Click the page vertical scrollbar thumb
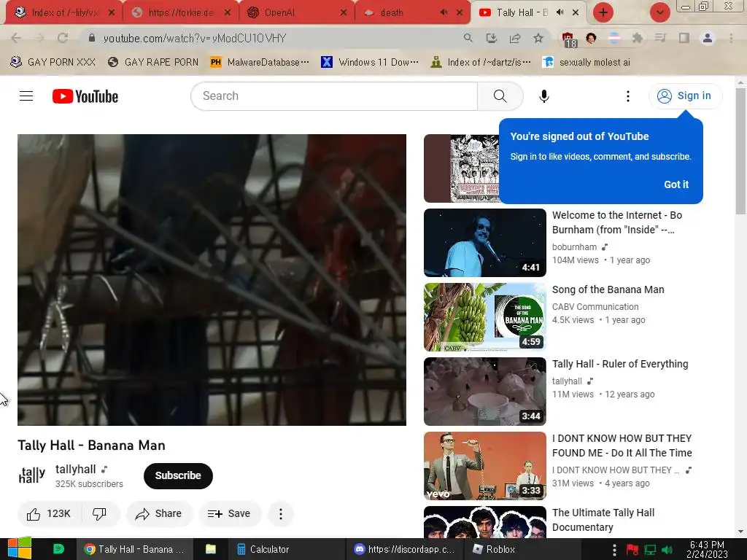The width and height of the screenshot is (747, 560). click(x=741, y=150)
